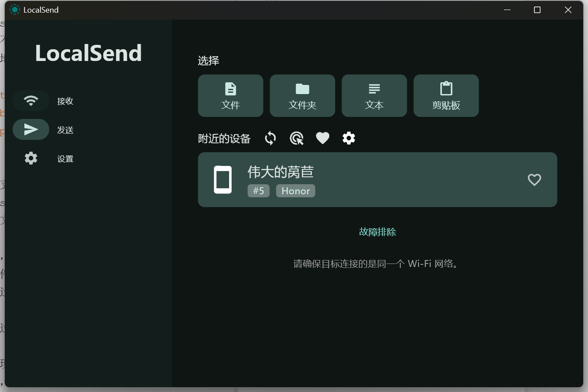Screen dimensions: 588x392
Task: Favorite the device 伟大的莴苣 with heart outline
Action: [534, 179]
